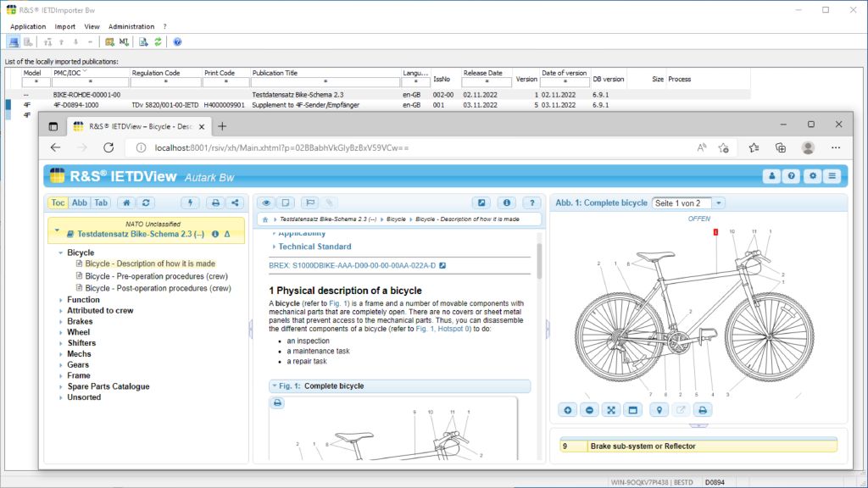Click red highlighted hotspot 9 on bicycle figure

(715, 232)
